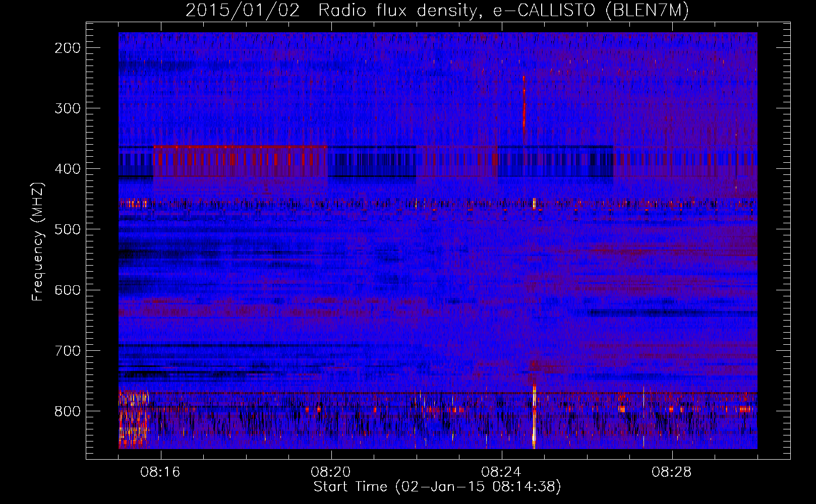The image size is (816, 504).
Task: Click frequency tick label 700
Action: (68, 350)
